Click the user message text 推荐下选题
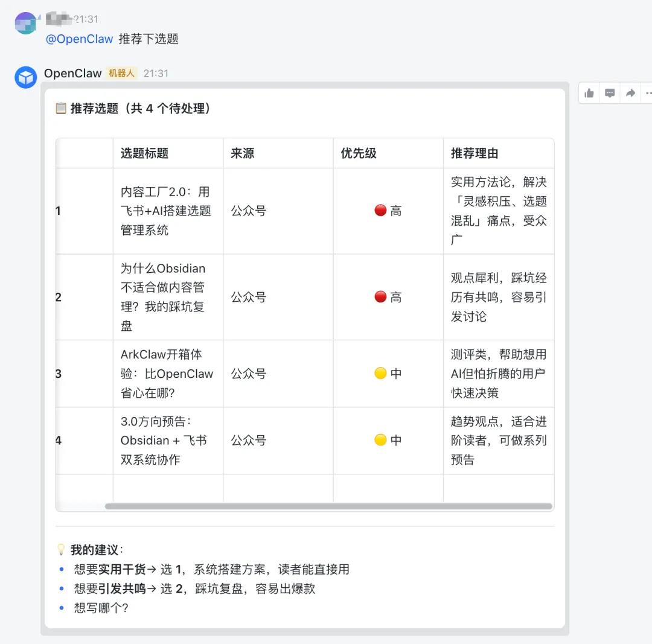The width and height of the screenshot is (652, 644). coord(149,39)
